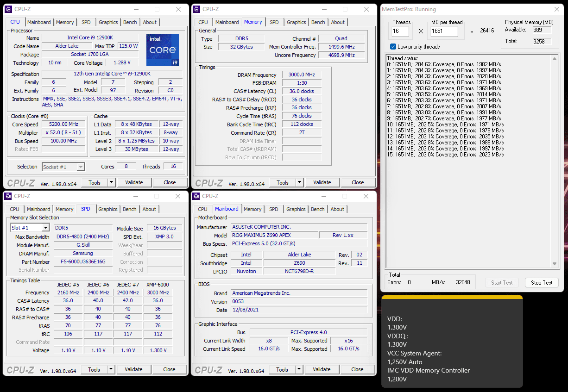Click the Close button in the SPD window
Viewport: 568px width, 392px height.
(x=169, y=369)
